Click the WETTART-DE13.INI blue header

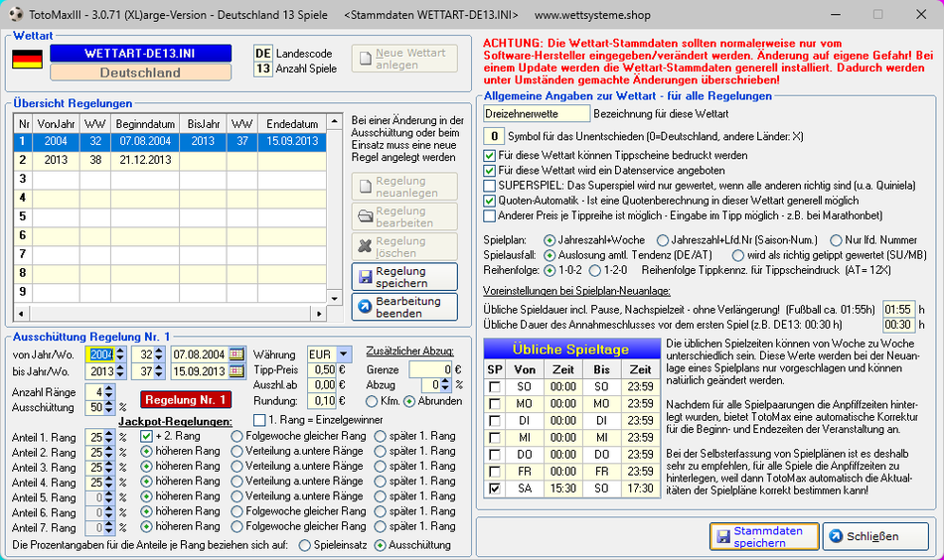140,53
